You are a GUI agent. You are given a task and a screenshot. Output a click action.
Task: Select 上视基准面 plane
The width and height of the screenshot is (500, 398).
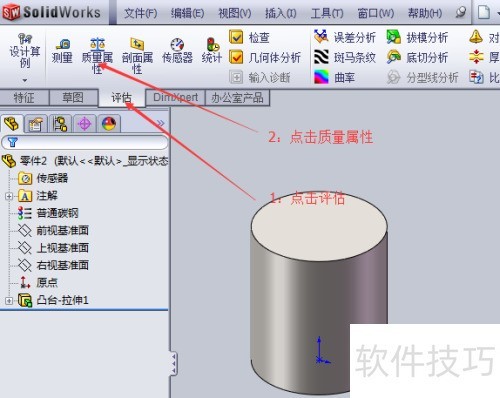tap(53, 248)
